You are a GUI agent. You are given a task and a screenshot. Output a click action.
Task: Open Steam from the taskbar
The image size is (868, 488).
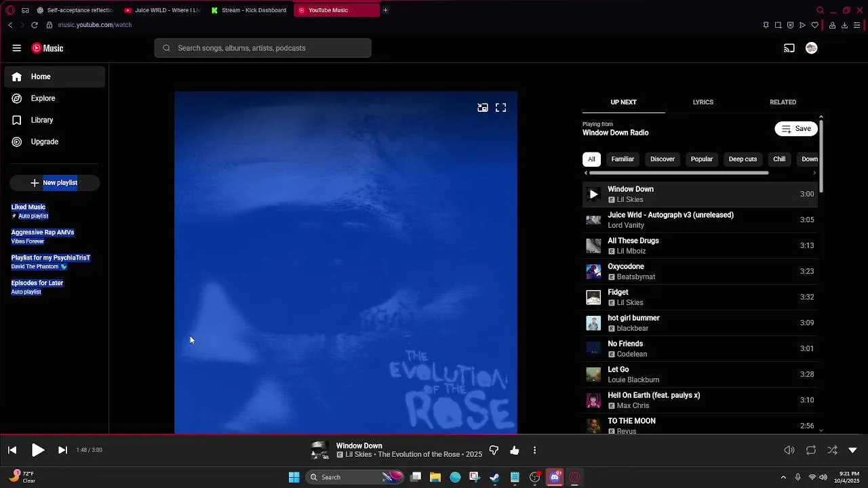tap(495, 477)
